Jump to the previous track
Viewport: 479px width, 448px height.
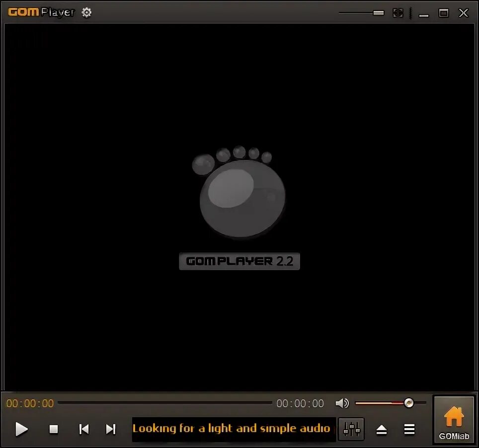(83, 429)
